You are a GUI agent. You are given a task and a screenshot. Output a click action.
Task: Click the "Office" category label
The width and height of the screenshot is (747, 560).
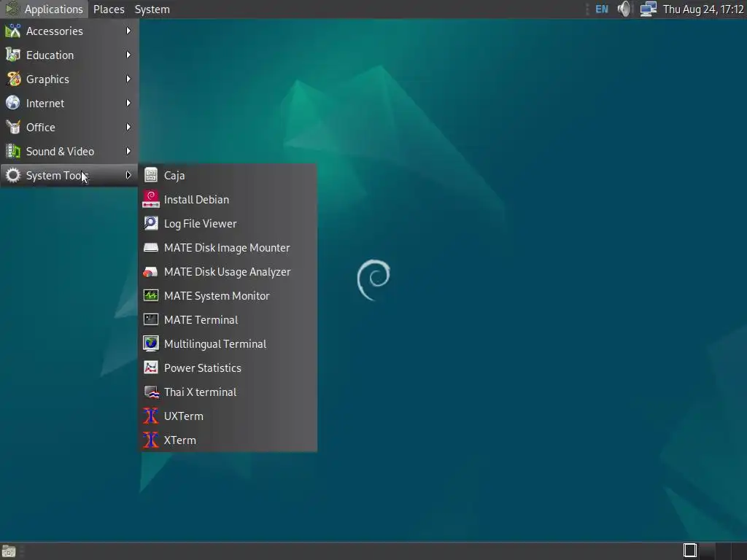coord(41,127)
